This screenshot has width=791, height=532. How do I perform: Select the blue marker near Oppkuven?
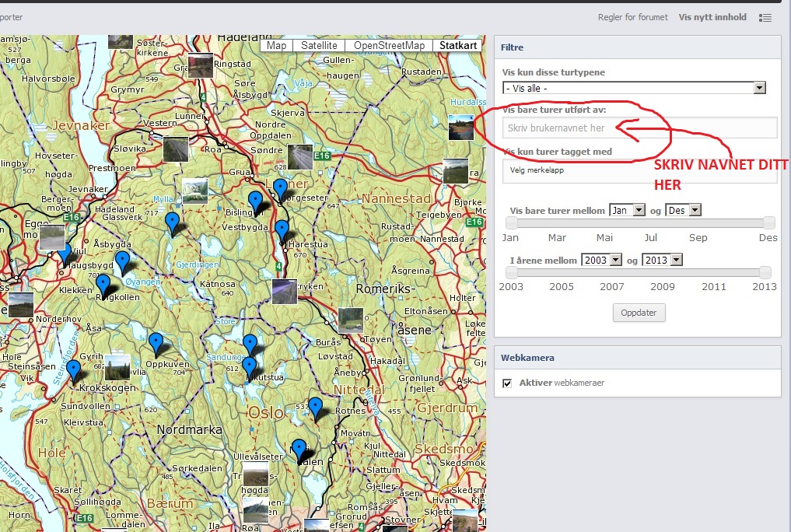(x=156, y=342)
